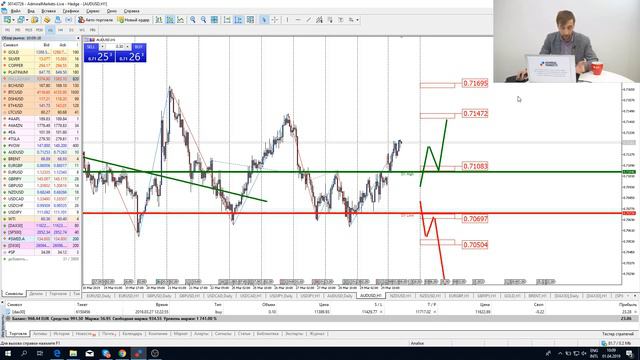Switch chart to bar chart icon
Screen dimensions: 640x360
[159, 20]
